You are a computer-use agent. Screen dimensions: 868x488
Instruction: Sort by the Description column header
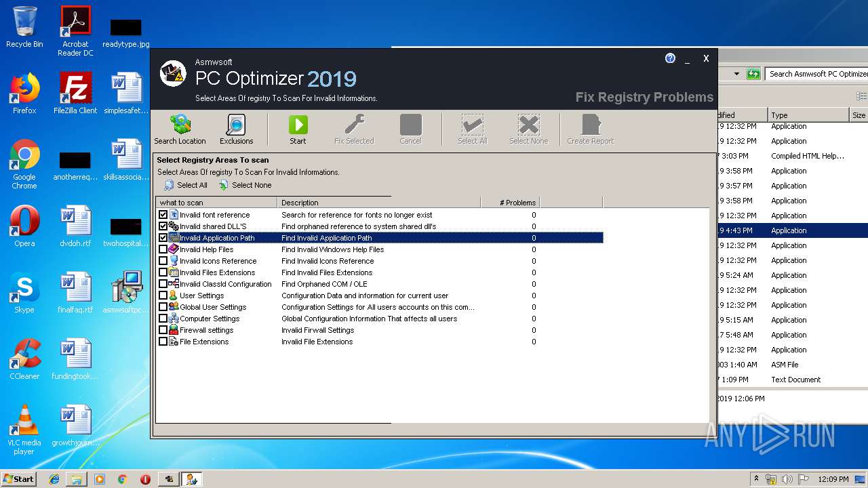pos(378,203)
